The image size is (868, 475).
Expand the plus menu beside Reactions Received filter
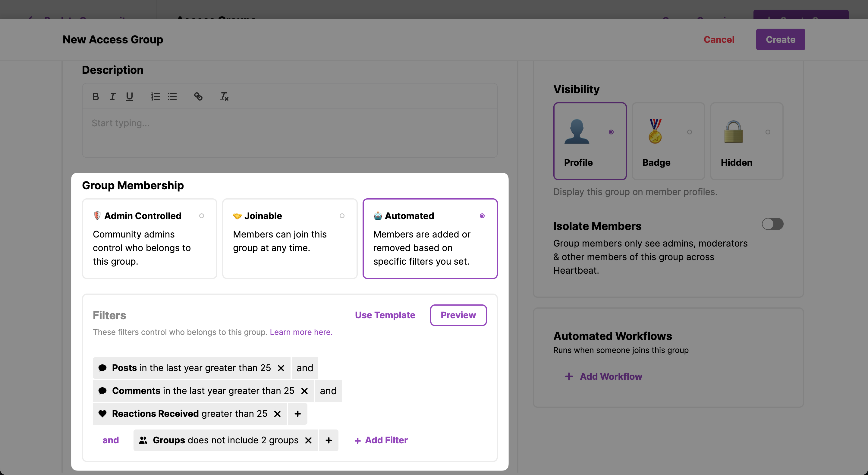[x=297, y=414]
